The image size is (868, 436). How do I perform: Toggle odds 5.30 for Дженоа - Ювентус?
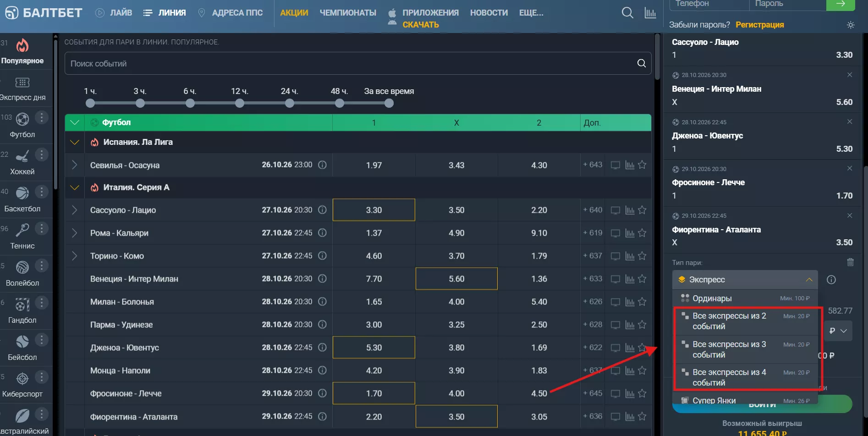(x=374, y=348)
